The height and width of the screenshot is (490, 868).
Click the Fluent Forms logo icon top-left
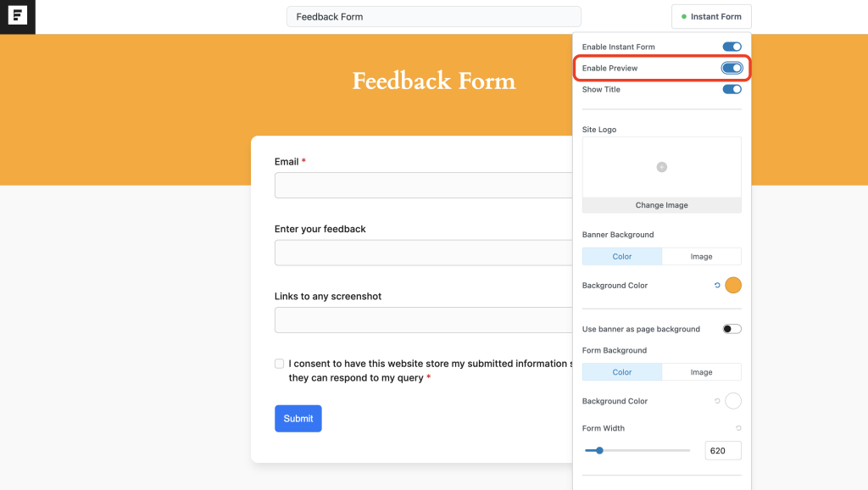coord(17,16)
